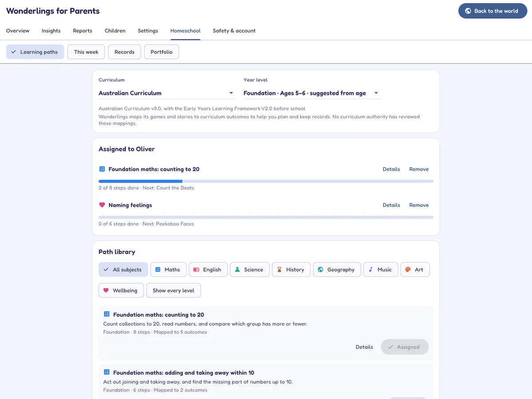
Task: Open the Overview tab
Action: click(18, 31)
